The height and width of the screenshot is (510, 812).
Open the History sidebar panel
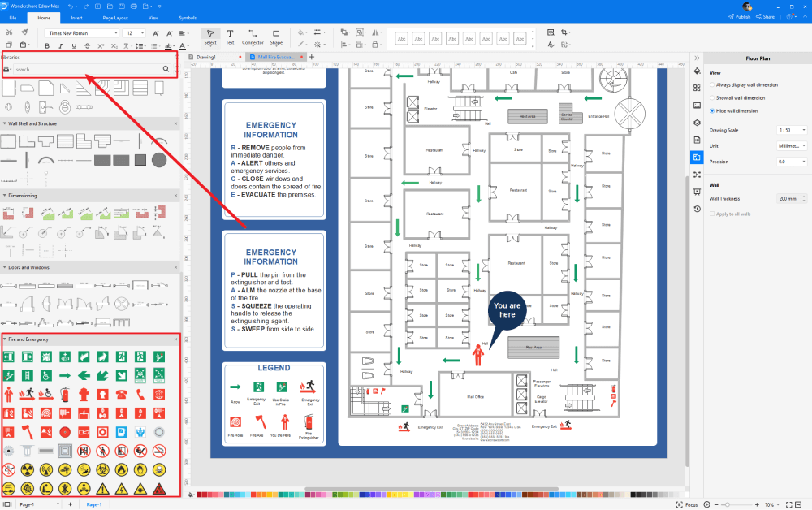click(x=697, y=210)
